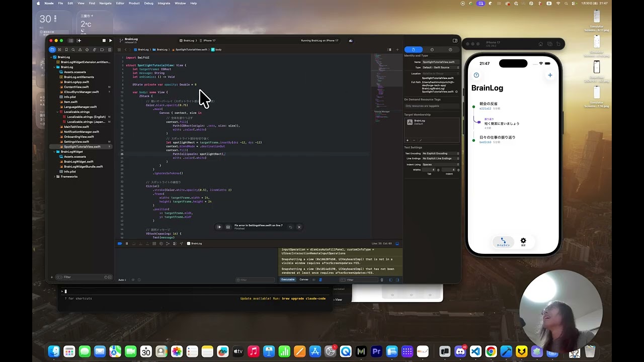
Task: Open Chrome from the Dock
Action: [491, 351]
